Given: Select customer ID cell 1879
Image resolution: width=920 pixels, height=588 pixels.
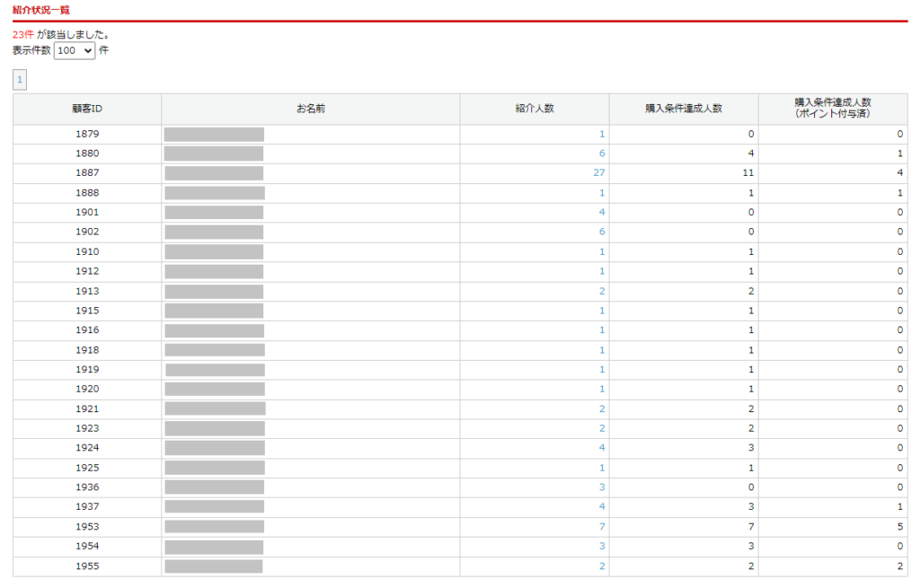Looking at the screenshot, I should pos(87,135).
